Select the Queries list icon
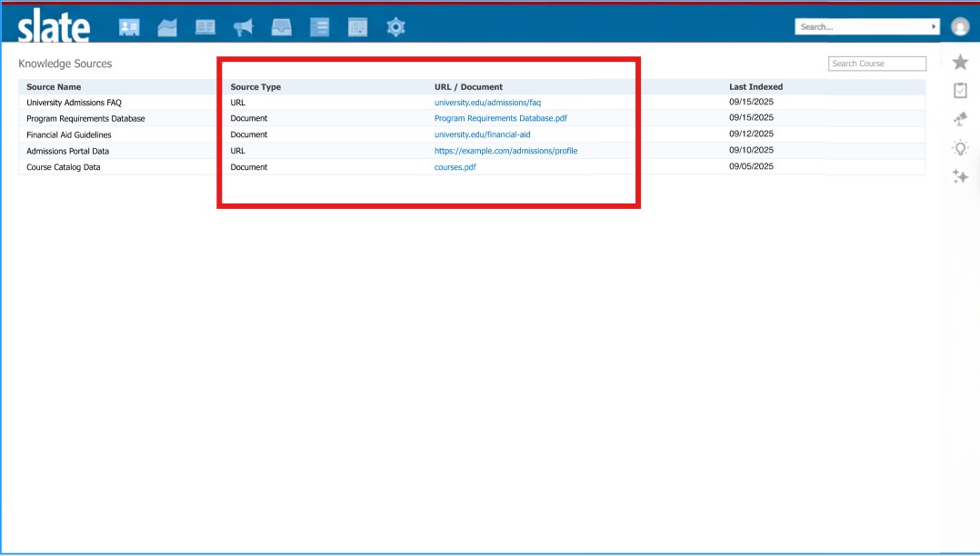The height and width of the screenshot is (556, 980). [319, 26]
